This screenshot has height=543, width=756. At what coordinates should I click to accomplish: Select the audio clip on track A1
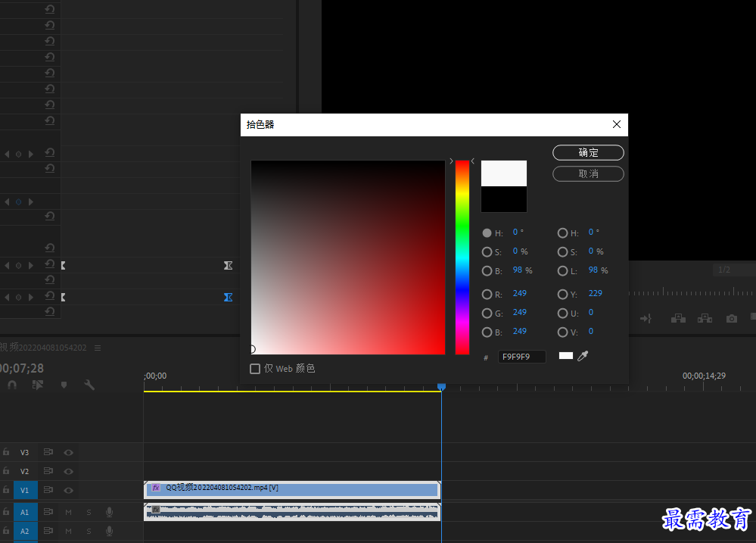coord(292,512)
